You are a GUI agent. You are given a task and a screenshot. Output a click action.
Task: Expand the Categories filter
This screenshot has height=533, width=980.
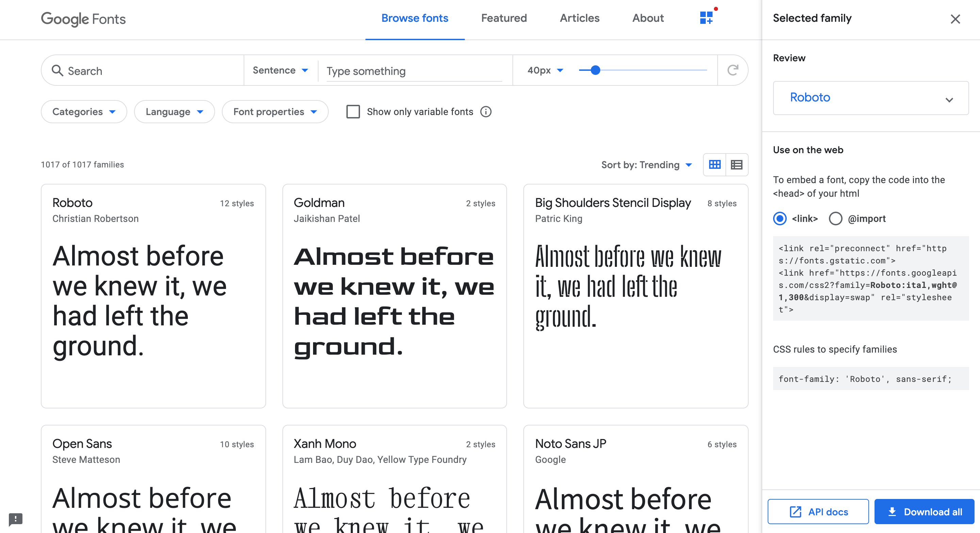coord(84,112)
